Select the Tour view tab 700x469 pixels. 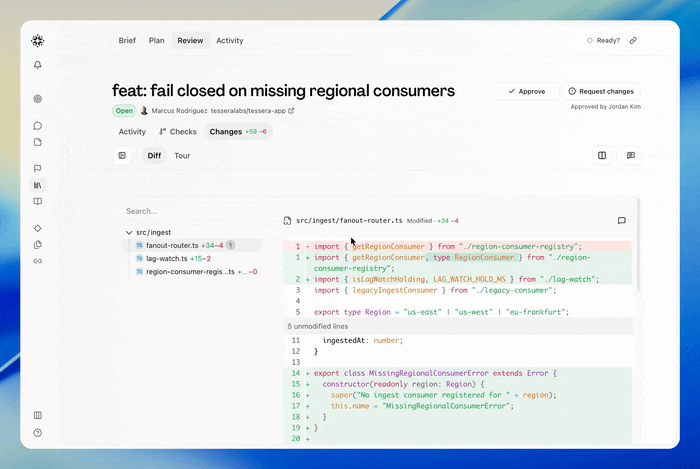pos(182,155)
